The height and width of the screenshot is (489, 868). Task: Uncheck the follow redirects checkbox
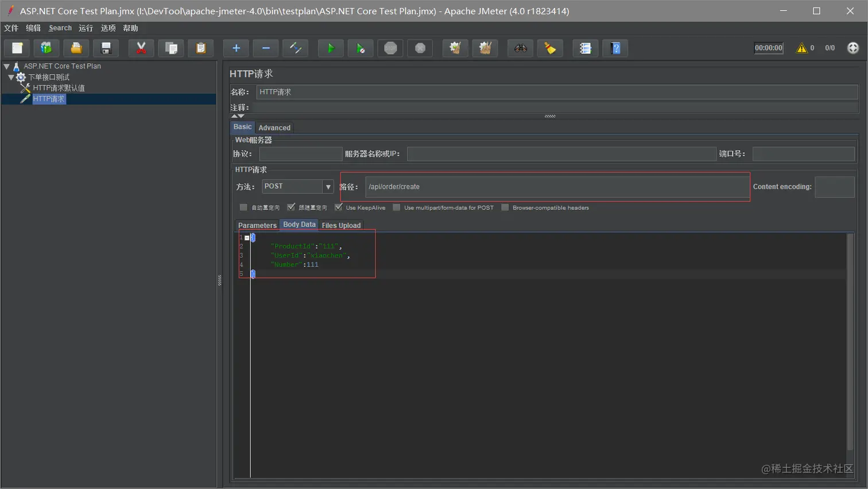(291, 207)
